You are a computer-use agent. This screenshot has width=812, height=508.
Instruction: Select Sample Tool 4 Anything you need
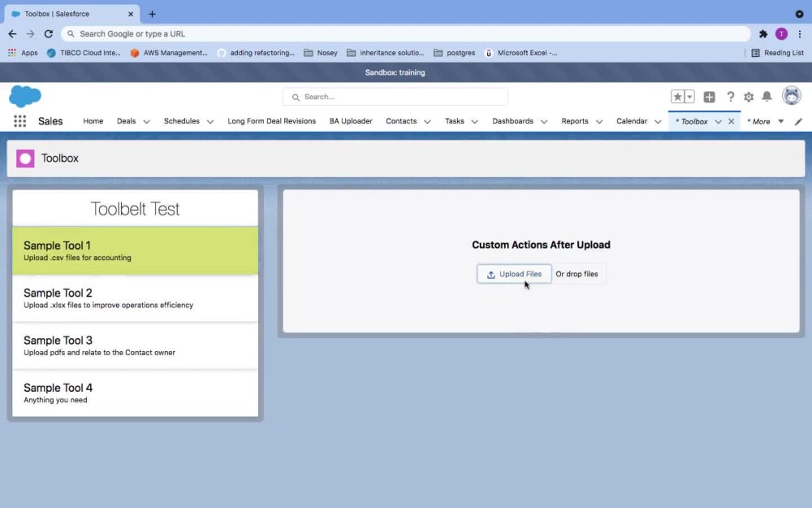135,393
